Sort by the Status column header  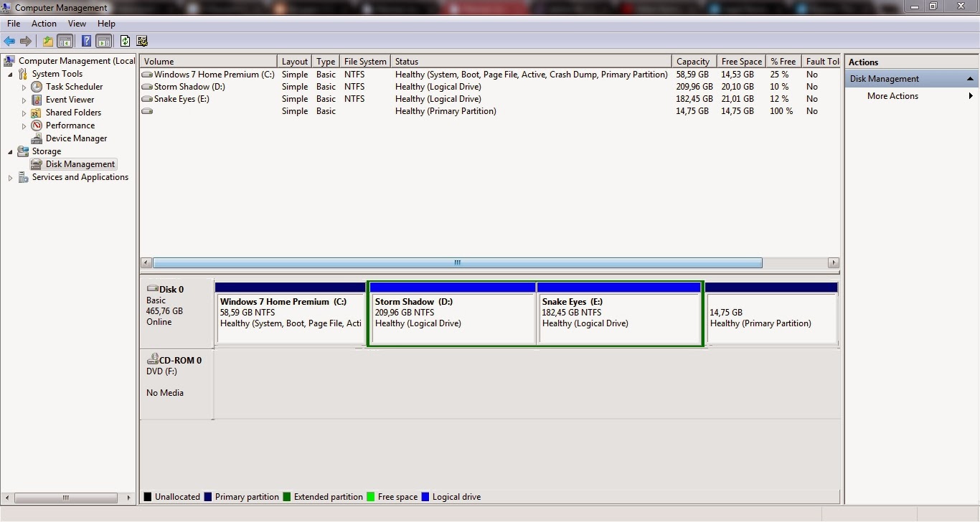pyautogui.click(x=531, y=62)
